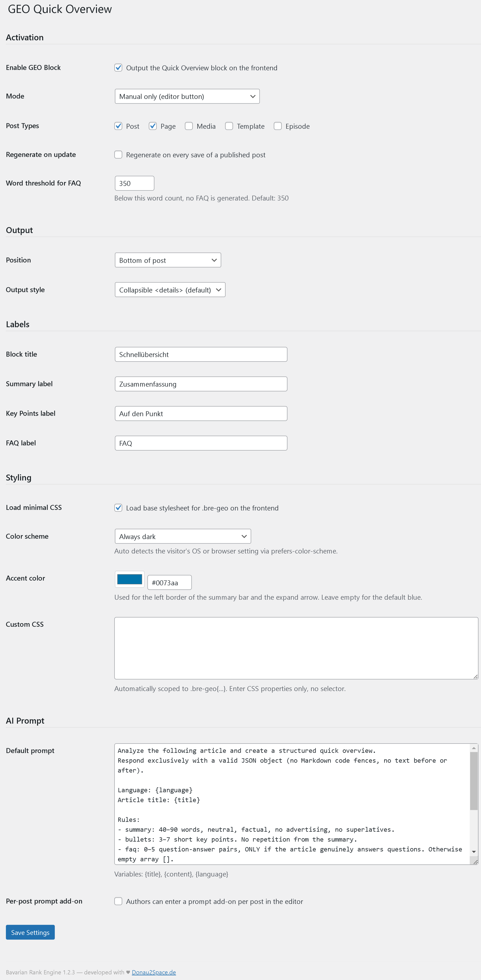
Task: Open the Donau2Space.de link
Action: [x=154, y=972]
